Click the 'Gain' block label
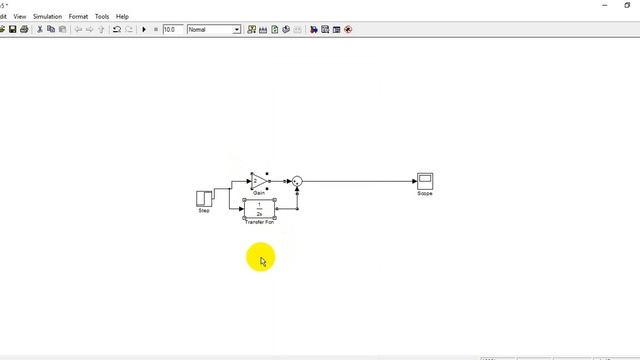This screenshot has height=360, width=640. pyautogui.click(x=259, y=193)
